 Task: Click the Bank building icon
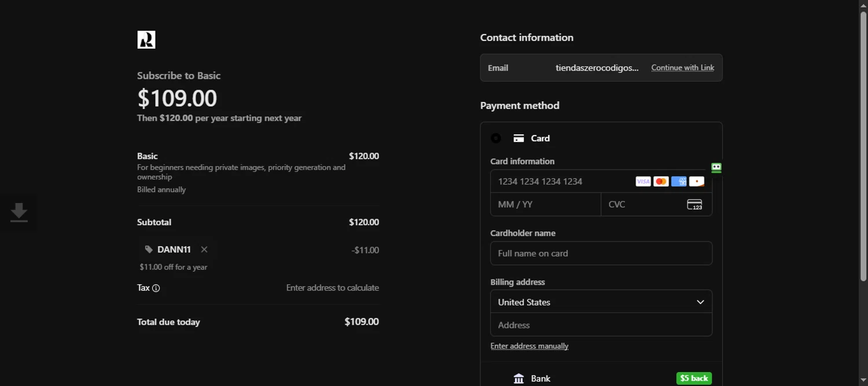[518, 378]
